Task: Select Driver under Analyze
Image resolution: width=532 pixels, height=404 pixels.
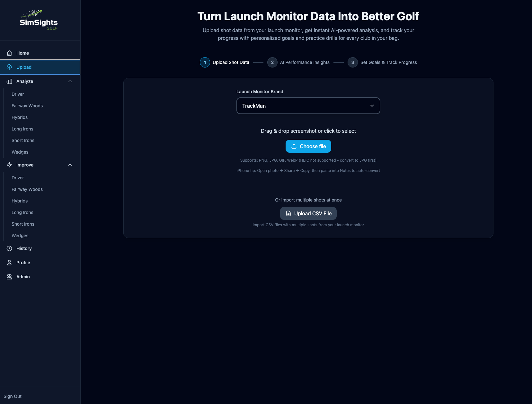Action: point(18,94)
